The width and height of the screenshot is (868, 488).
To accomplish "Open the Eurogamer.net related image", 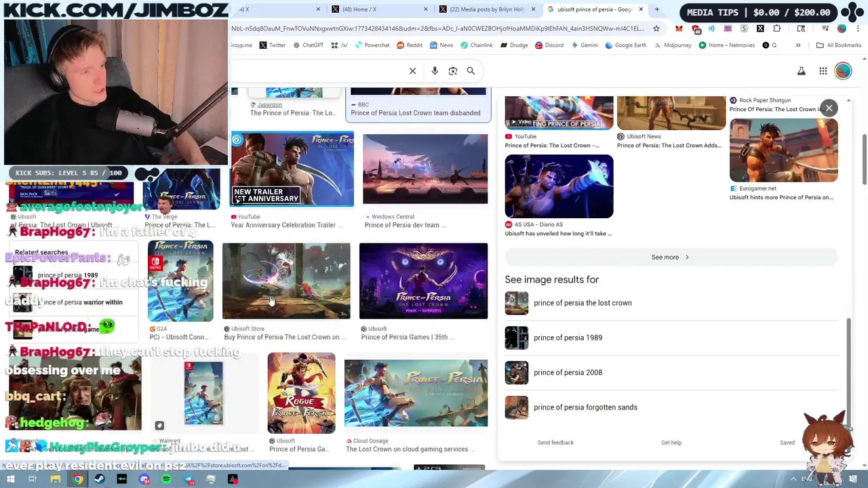I will pyautogui.click(x=784, y=150).
